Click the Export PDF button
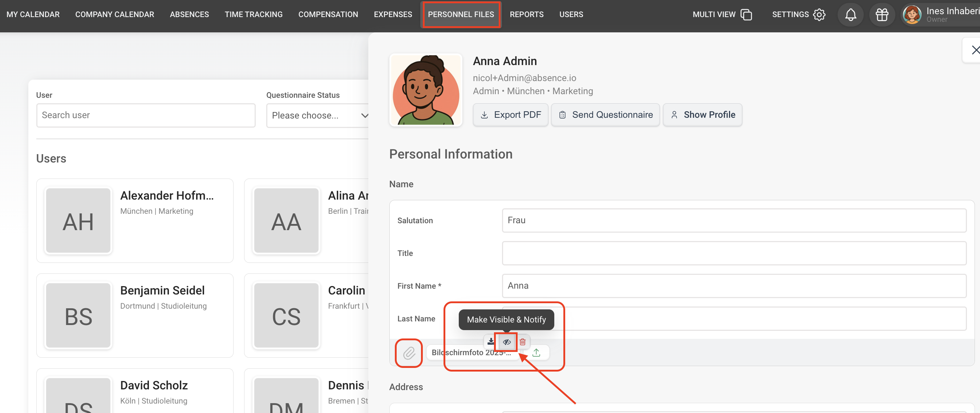 click(x=510, y=115)
